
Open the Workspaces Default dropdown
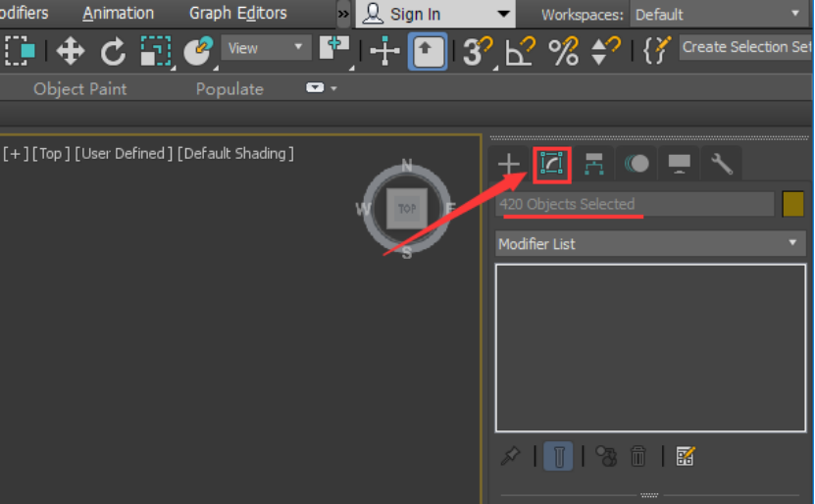pos(719,14)
